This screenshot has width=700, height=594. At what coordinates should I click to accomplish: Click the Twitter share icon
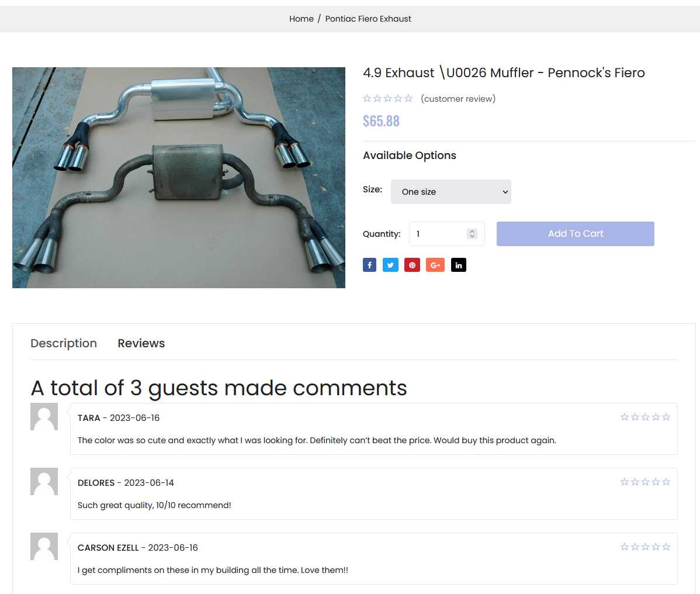[x=390, y=265]
